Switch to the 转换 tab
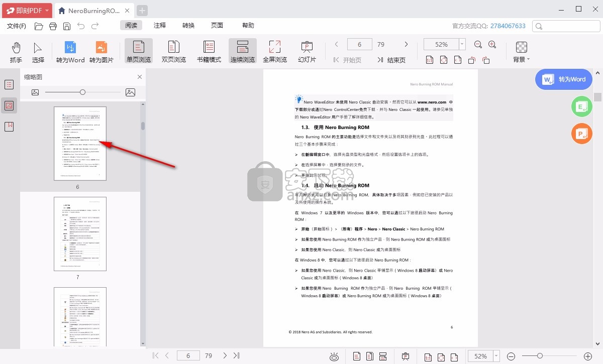Viewport: 603px width, 364px height. (188, 26)
